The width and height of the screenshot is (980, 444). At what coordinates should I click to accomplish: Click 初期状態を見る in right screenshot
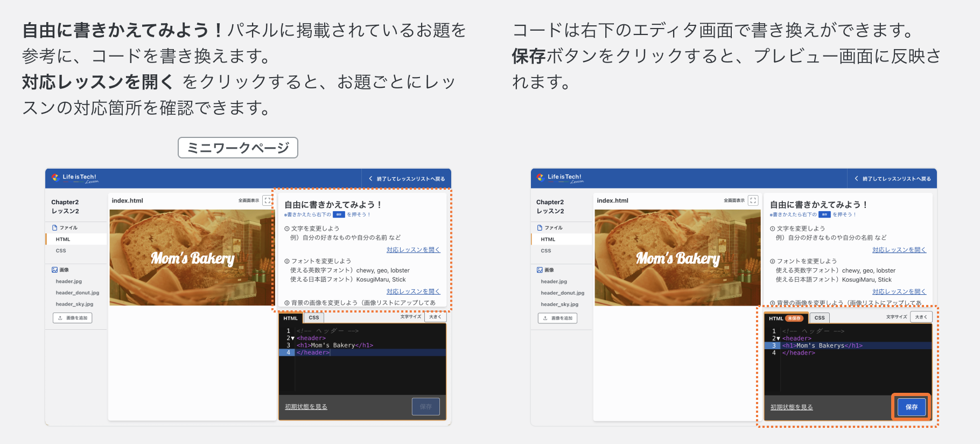pos(792,407)
